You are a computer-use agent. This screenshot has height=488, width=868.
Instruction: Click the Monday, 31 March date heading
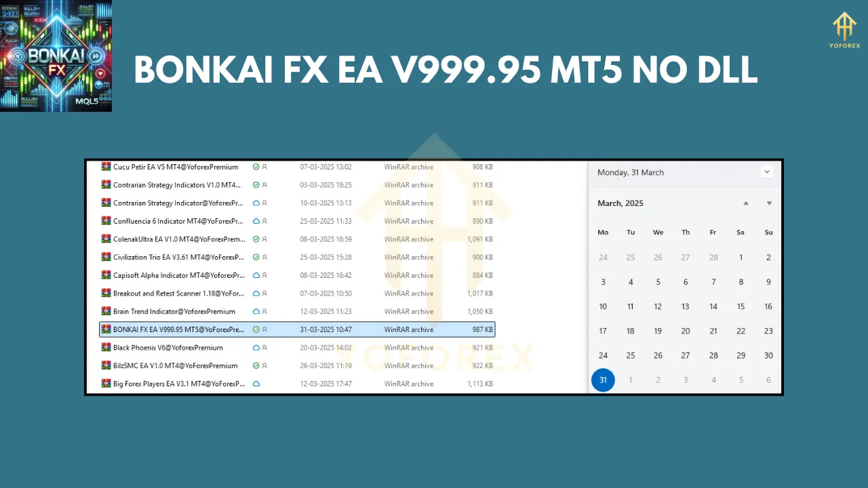(631, 172)
